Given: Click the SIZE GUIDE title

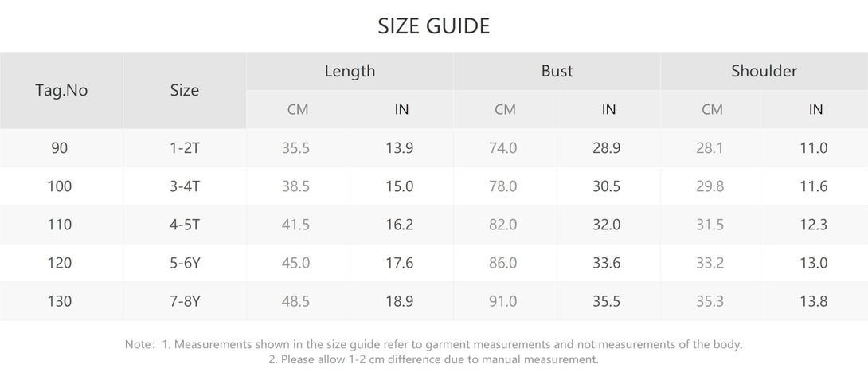Looking at the screenshot, I should point(433,26).
